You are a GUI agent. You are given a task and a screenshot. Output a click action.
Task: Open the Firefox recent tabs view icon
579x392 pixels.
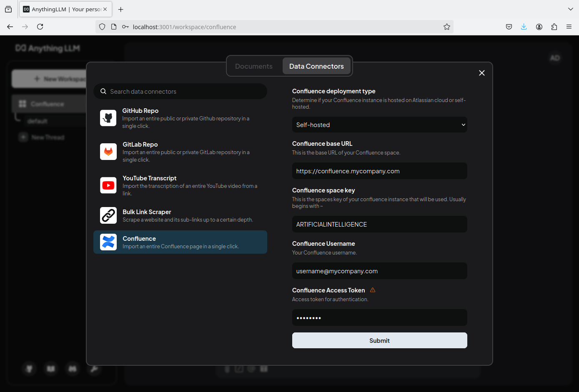point(8,9)
